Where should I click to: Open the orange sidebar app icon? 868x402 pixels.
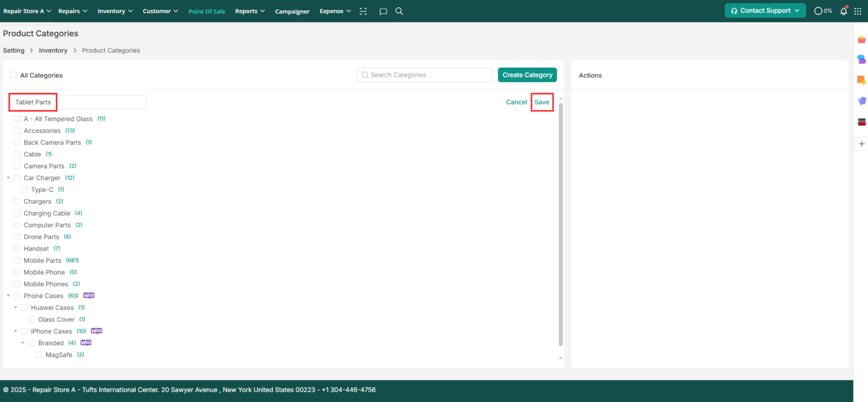[x=862, y=80]
